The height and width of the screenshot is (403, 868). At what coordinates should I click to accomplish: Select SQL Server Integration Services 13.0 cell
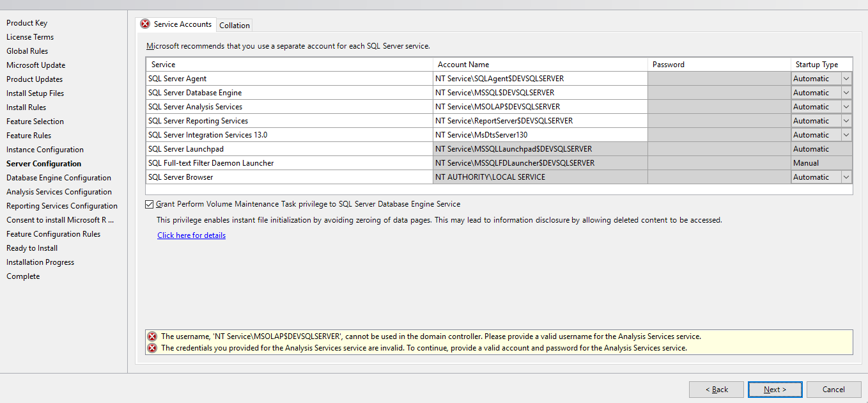[290, 135]
